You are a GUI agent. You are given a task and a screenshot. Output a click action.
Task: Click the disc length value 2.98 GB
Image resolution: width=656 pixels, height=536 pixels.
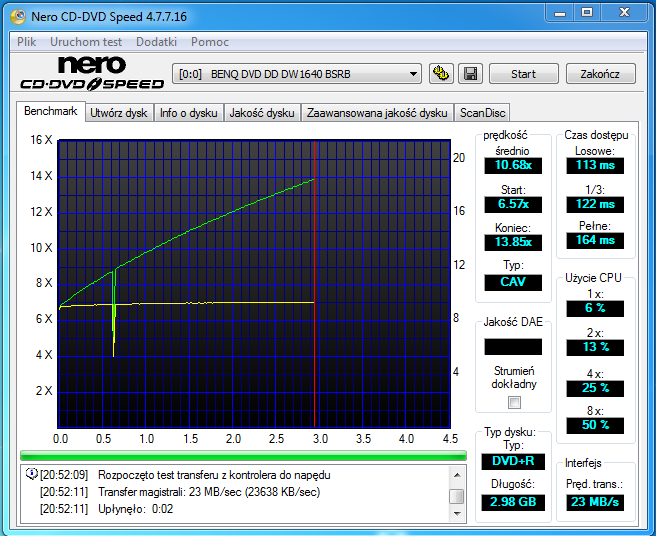(x=513, y=502)
